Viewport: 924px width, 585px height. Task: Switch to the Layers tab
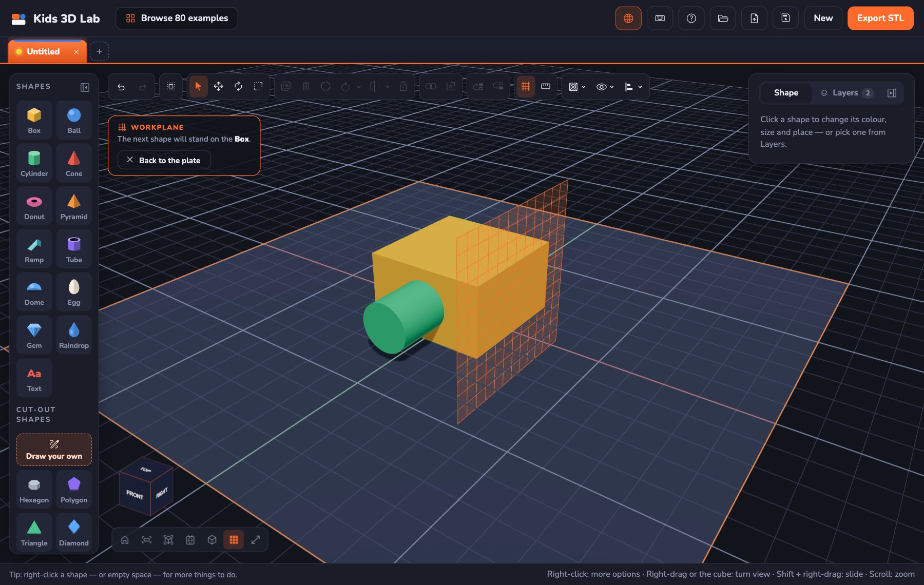point(846,93)
